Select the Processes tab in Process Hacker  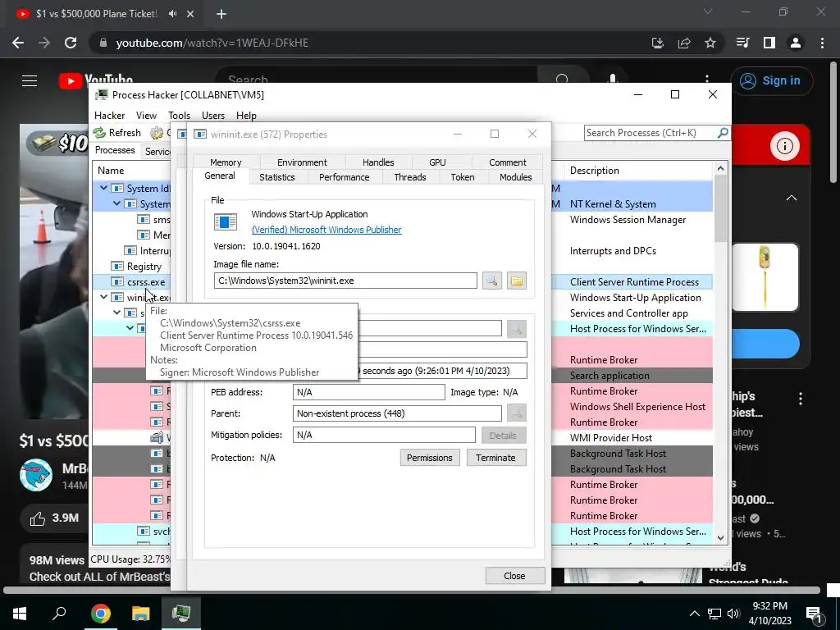[115, 151]
